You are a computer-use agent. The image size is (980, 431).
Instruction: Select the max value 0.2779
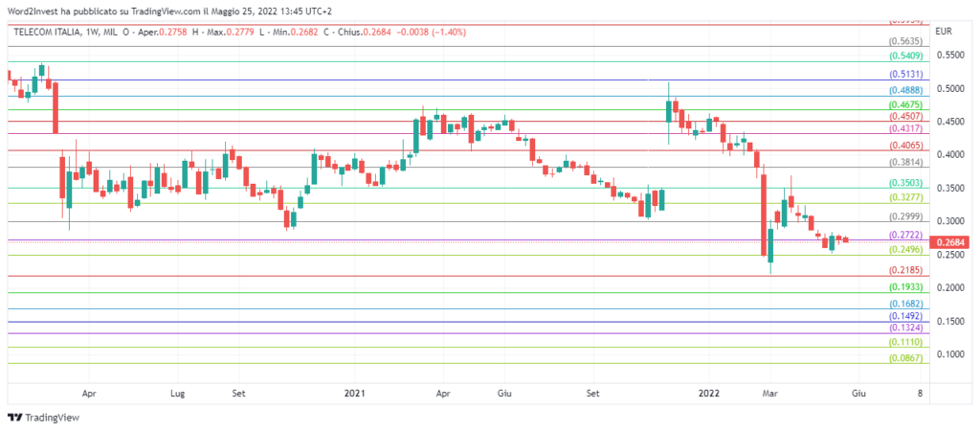coord(242,32)
